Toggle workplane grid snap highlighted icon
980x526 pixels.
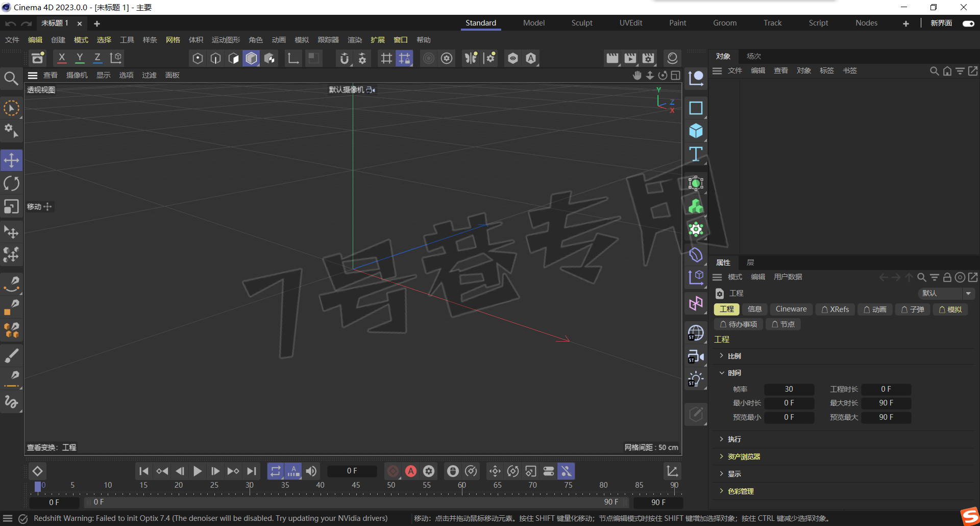point(404,58)
